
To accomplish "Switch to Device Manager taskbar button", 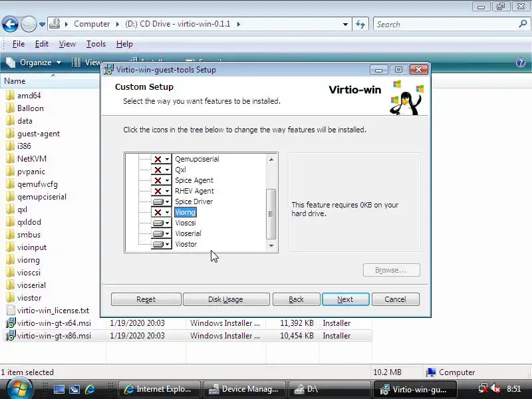I will click(x=244, y=389).
